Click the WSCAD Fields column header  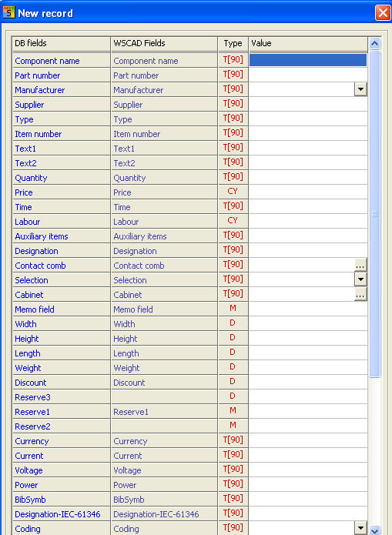click(x=164, y=44)
